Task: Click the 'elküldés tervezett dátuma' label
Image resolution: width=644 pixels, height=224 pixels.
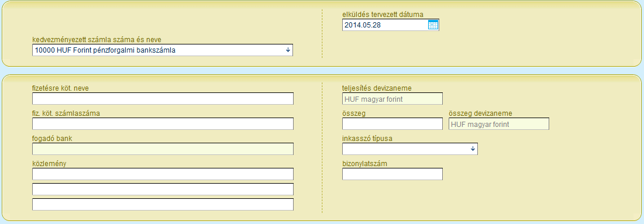Action: point(383,15)
